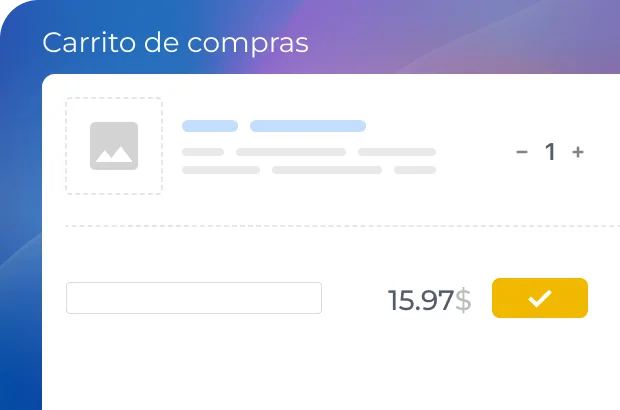Click the white checkmark icon

(x=540, y=298)
